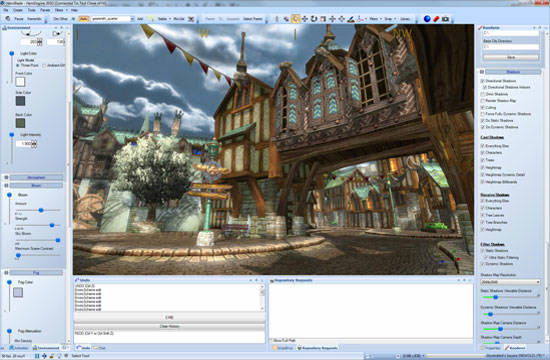The width and height of the screenshot is (550, 360).
Task: Open the Shadow Map Resolution dropdown
Action: pos(510,282)
